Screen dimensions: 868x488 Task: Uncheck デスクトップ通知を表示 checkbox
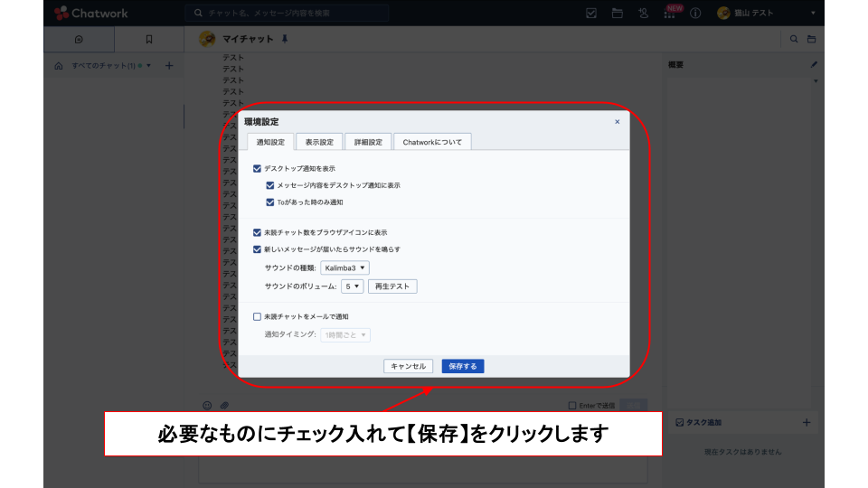pyautogui.click(x=258, y=168)
